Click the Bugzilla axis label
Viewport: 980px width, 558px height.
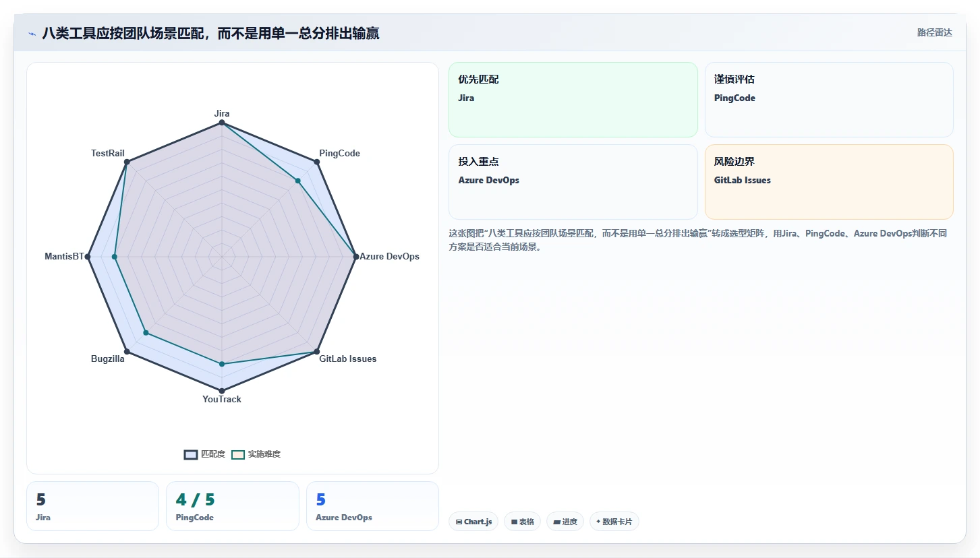(108, 359)
